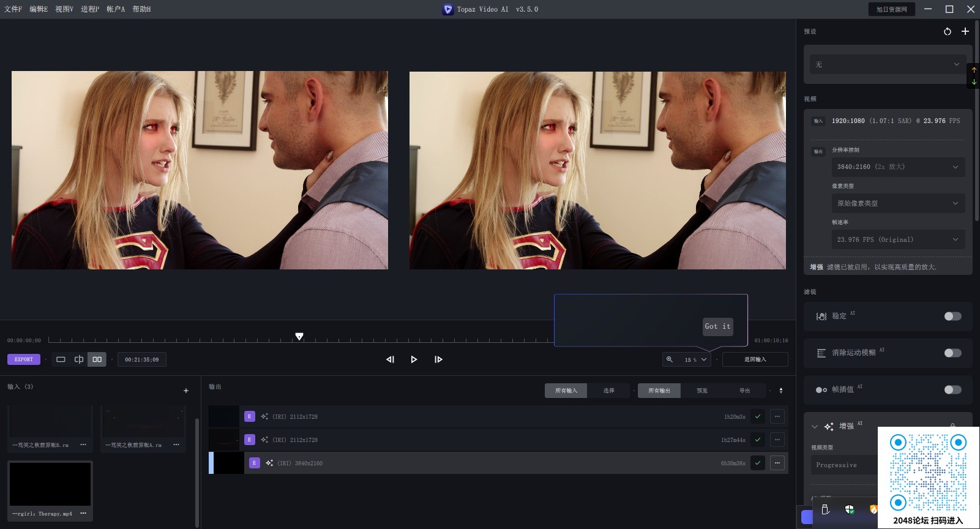The width and height of the screenshot is (980, 529).
Task: Collapse the 增强 section chevron
Action: [x=815, y=427]
